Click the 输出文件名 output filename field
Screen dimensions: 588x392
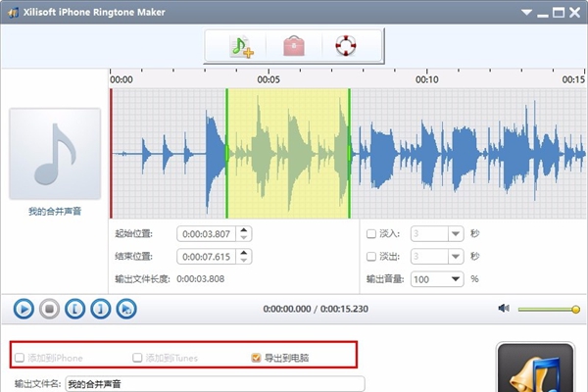[215, 384]
